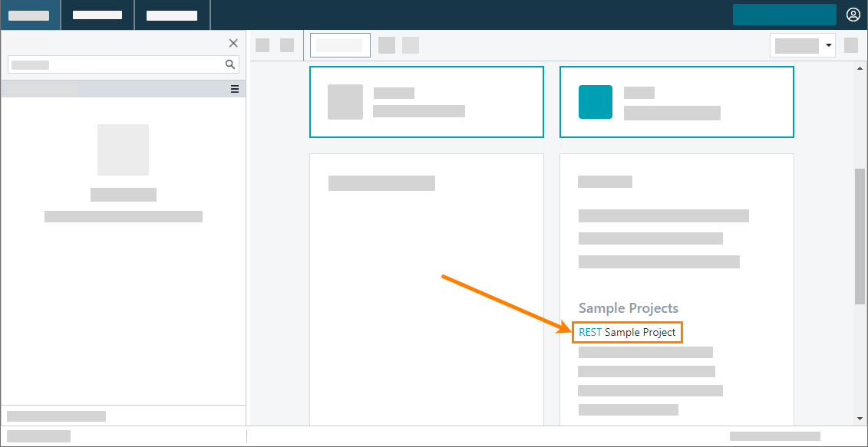Viewport: 868px width, 447px height.
Task: Click the teal square icon on the second card
Action: click(x=595, y=102)
